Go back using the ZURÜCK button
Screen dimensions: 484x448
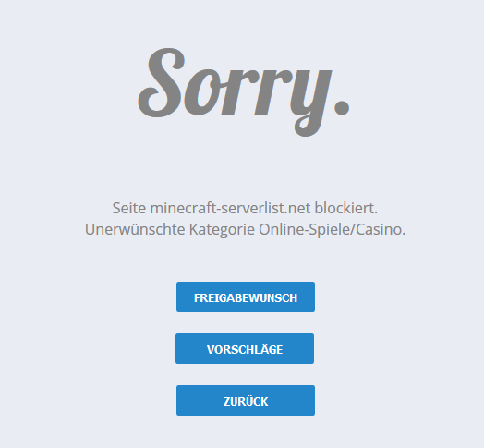point(246,400)
